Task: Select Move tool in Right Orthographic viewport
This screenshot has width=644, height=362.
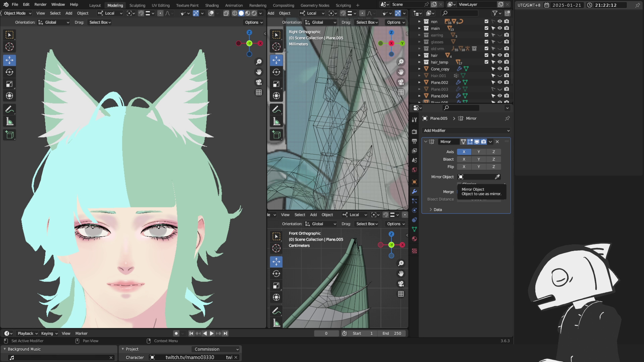Action: [276, 60]
